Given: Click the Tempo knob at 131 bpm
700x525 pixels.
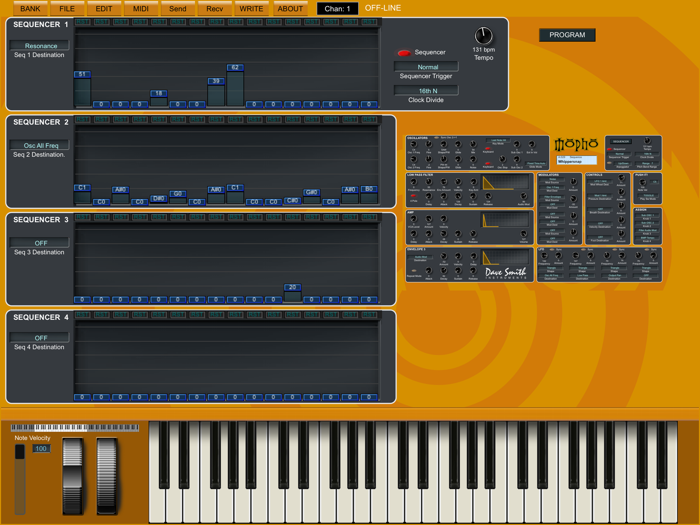Looking at the screenshot, I should coord(483,36).
